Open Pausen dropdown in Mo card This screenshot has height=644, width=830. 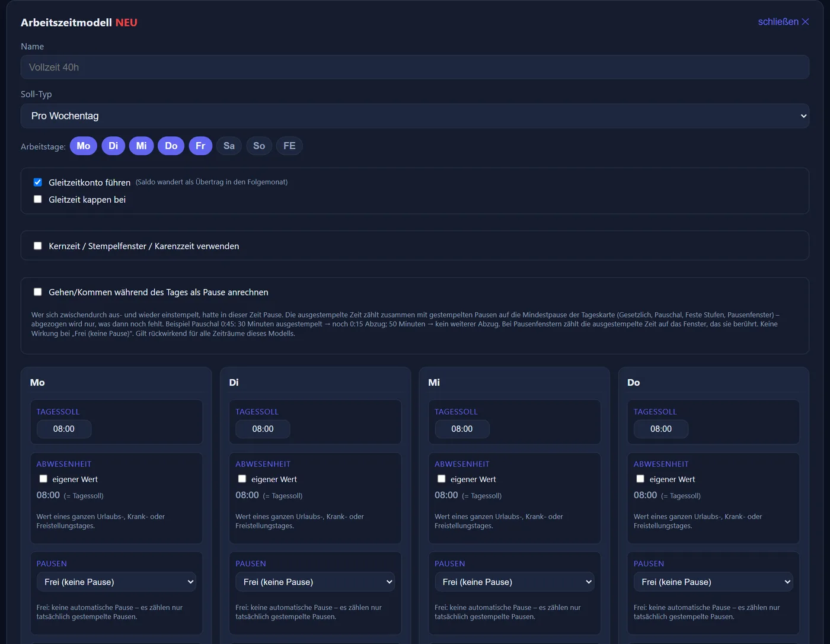click(116, 582)
